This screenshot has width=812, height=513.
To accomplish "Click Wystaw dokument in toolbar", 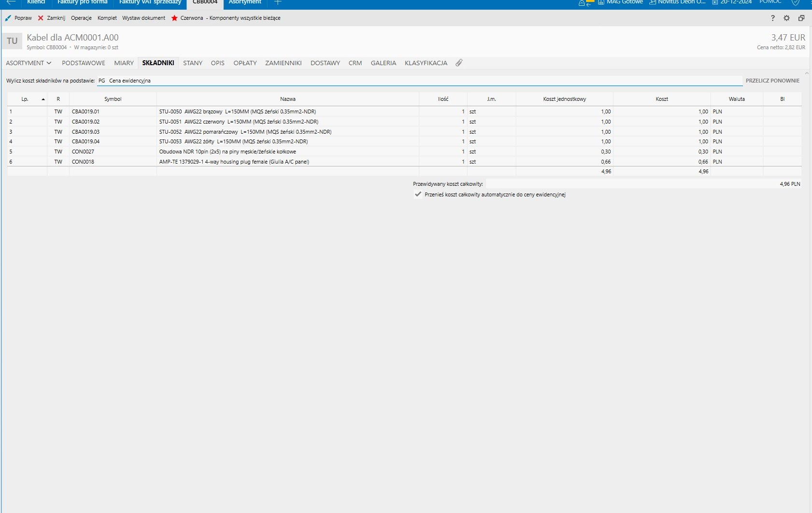I will click(143, 18).
